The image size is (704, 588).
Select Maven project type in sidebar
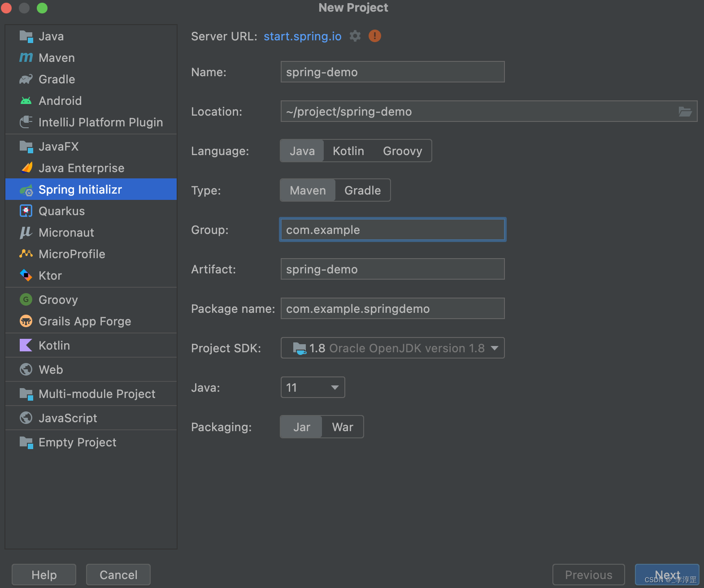tap(91, 58)
